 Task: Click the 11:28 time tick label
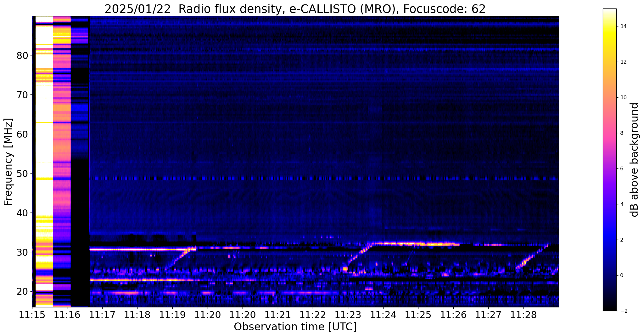(x=524, y=315)
